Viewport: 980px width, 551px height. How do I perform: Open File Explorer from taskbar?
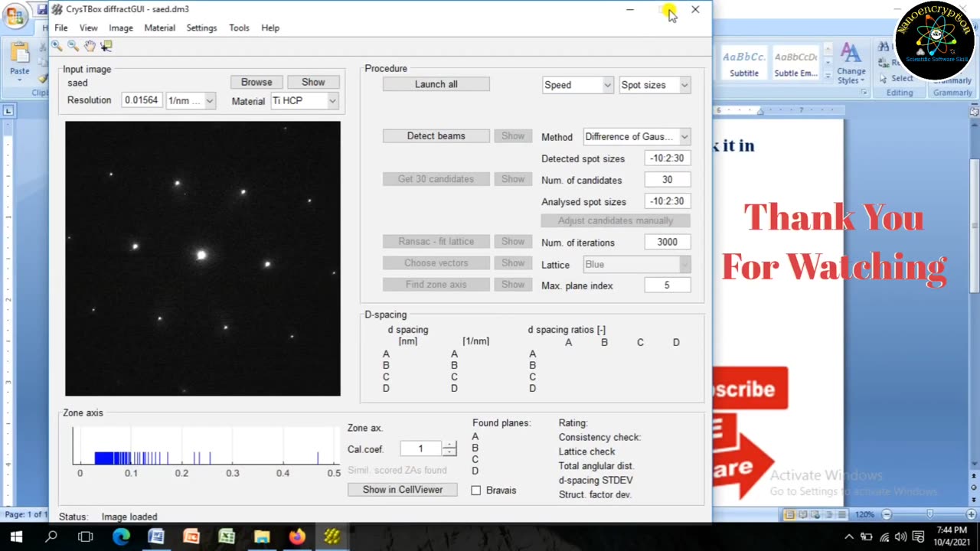tap(262, 537)
